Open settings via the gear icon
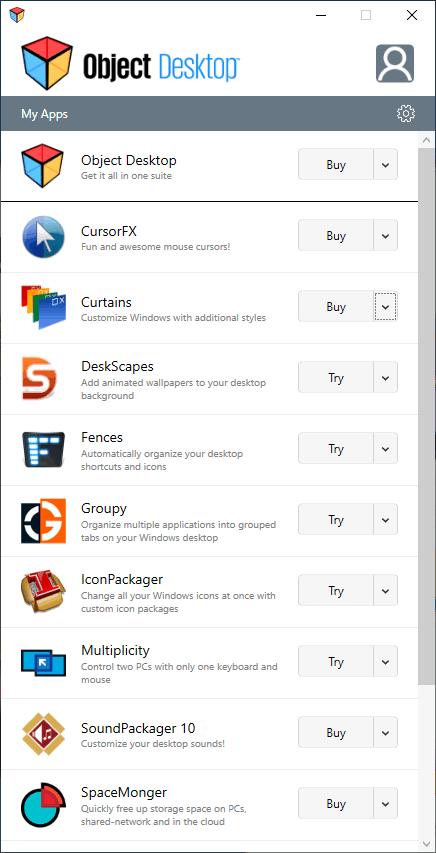This screenshot has width=436, height=853. pos(406,114)
